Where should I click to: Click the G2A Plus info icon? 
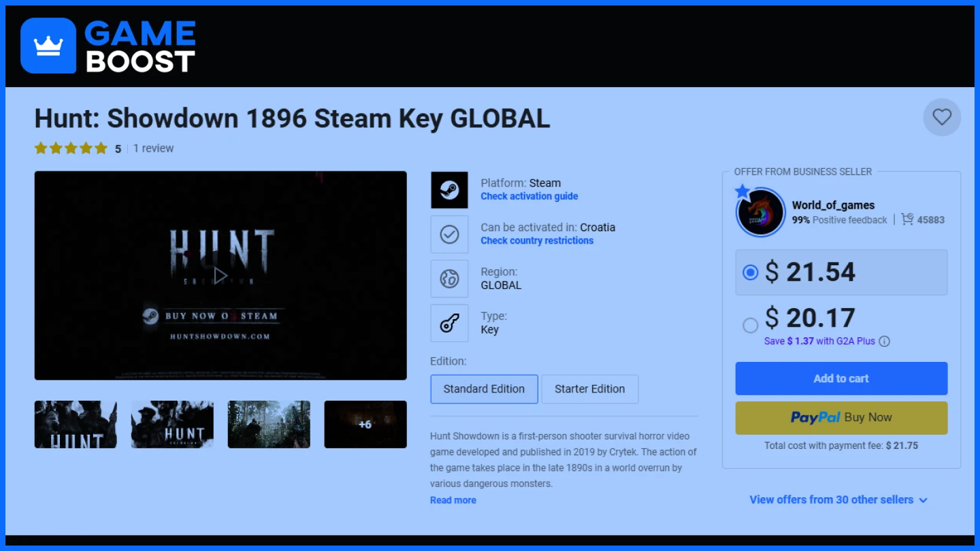884,341
